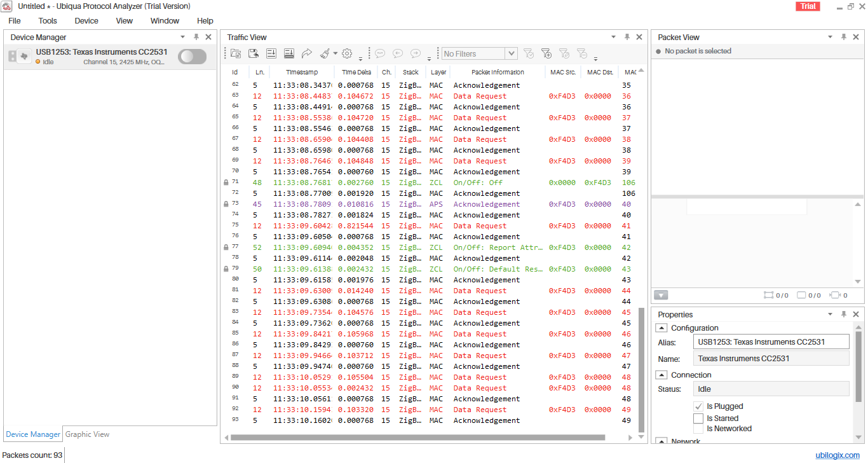Collapse the Connection section in Properties
868x463 pixels.
point(661,375)
